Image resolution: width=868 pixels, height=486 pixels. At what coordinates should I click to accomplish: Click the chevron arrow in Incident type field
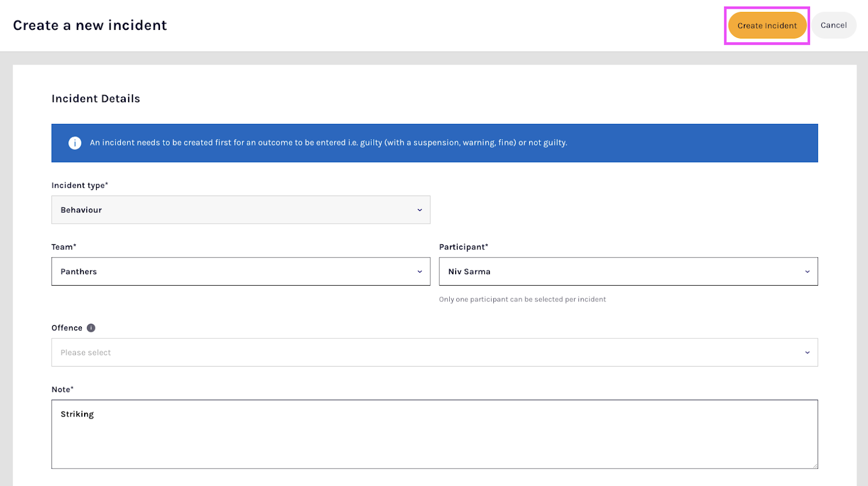click(419, 210)
